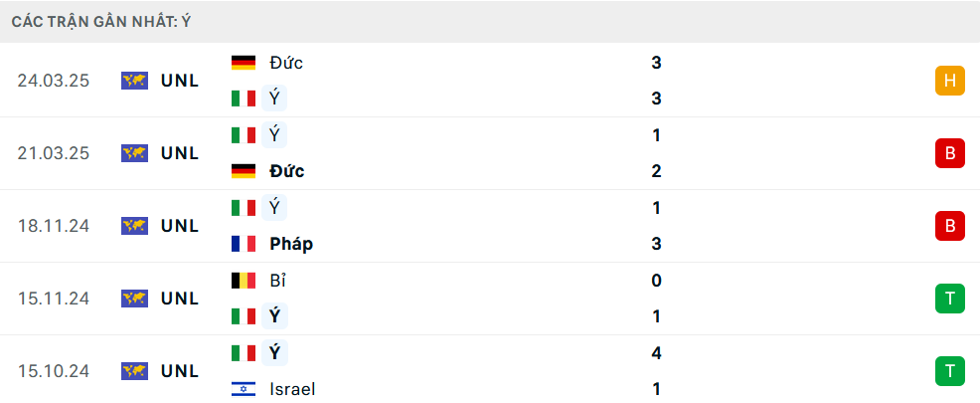The image size is (980, 403).
Task: Open team Pháp in the 18.11.24 match
Action: pyautogui.click(x=291, y=244)
